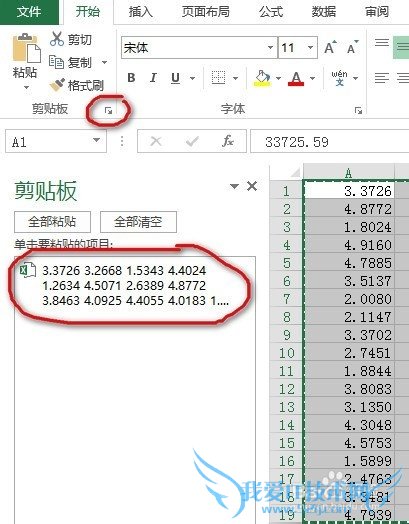The height and width of the screenshot is (524, 409).
Task: Switch to the 公式 formulas tab
Action: pos(271,12)
